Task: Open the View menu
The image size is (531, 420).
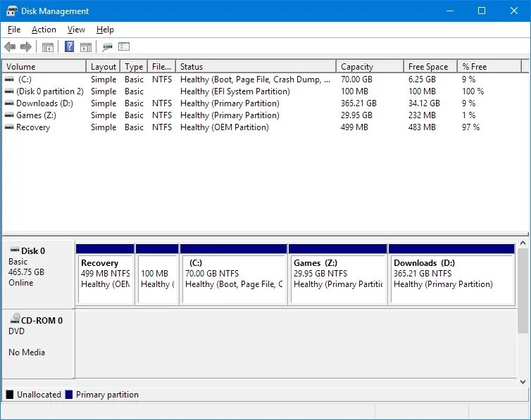Action: pyautogui.click(x=76, y=30)
